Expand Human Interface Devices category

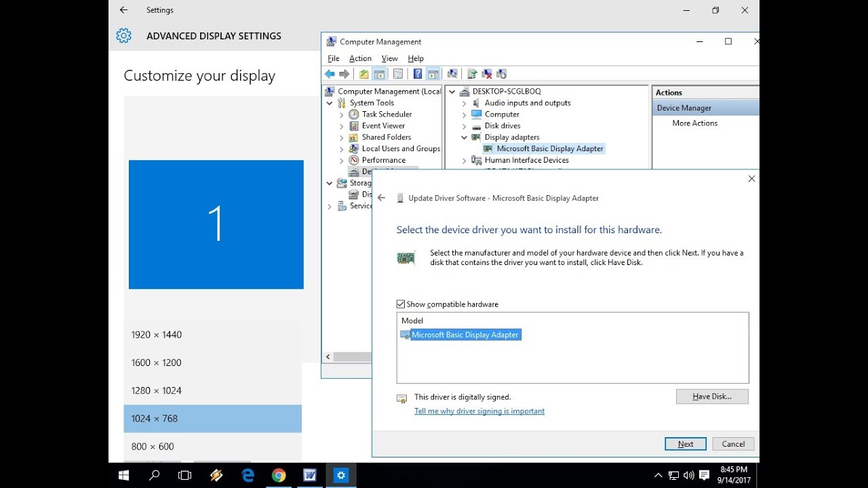[465, 161]
